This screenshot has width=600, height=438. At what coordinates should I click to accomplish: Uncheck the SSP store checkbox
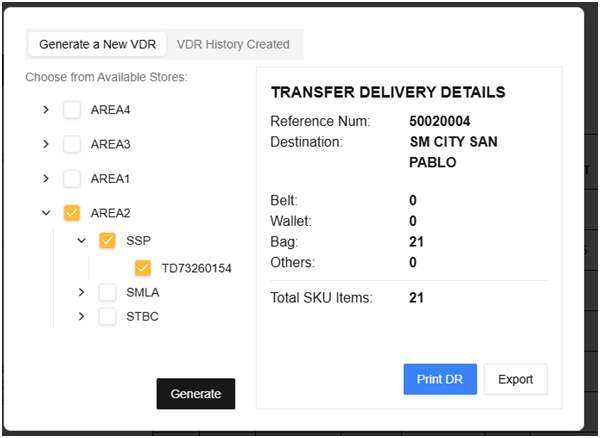coord(108,241)
